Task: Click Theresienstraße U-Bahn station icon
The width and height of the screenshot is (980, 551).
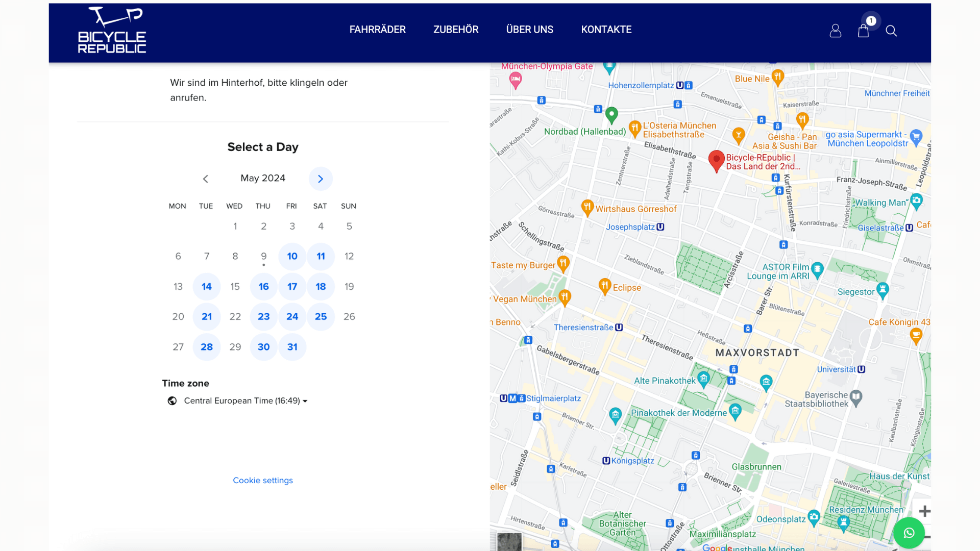Action: click(x=619, y=328)
